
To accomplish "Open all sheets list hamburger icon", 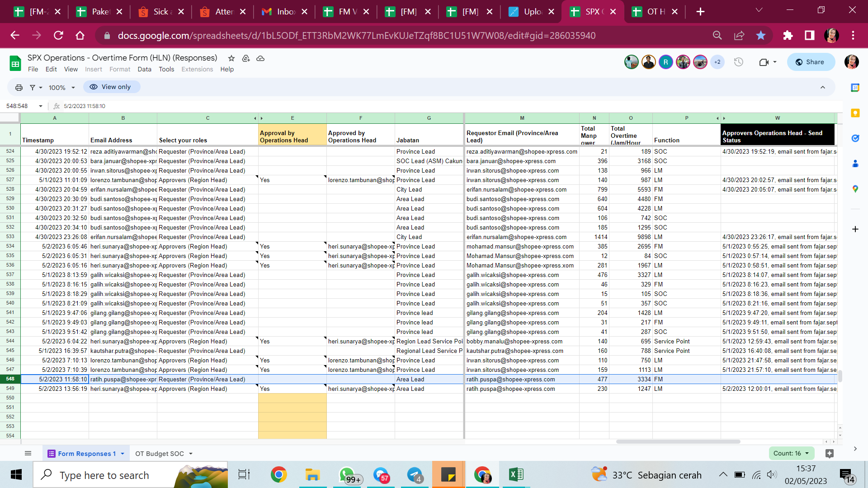I will coord(28,453).
